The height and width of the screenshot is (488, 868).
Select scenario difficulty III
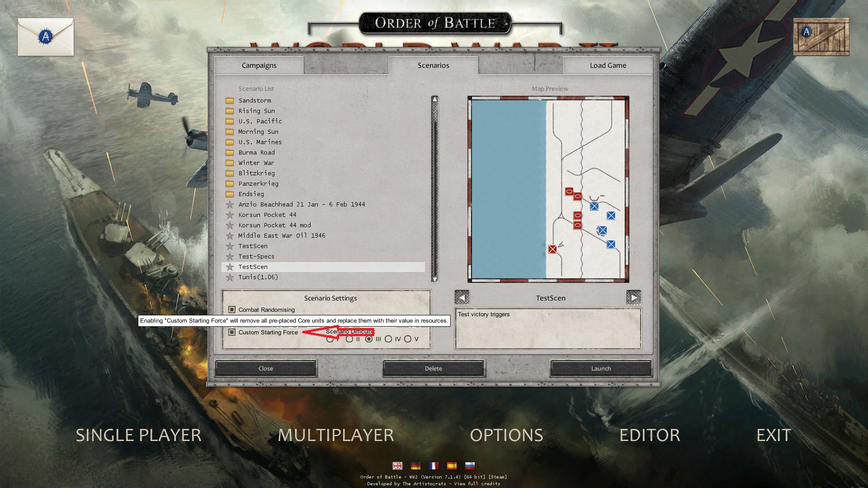[x=369, y=339]
